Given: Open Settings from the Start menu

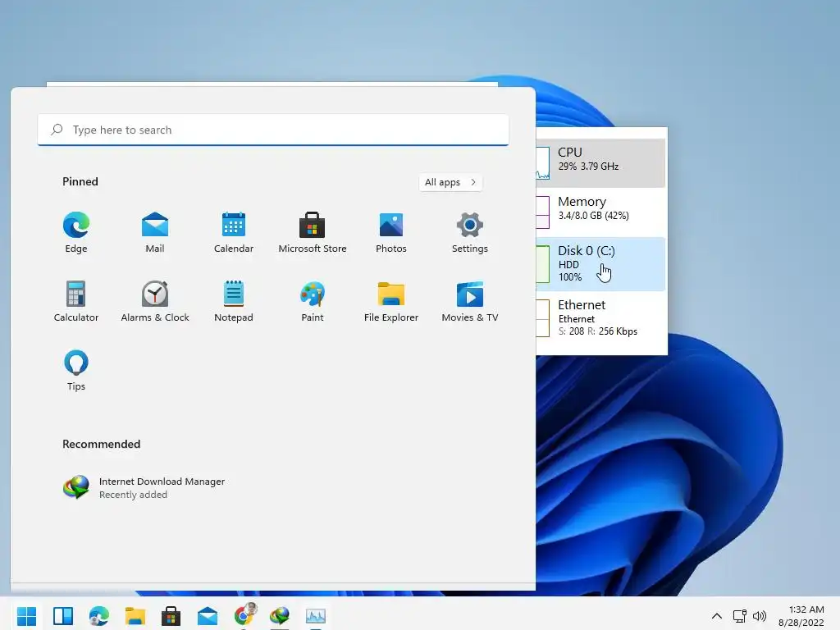Looking at the screenshot, I should (470, 232).
